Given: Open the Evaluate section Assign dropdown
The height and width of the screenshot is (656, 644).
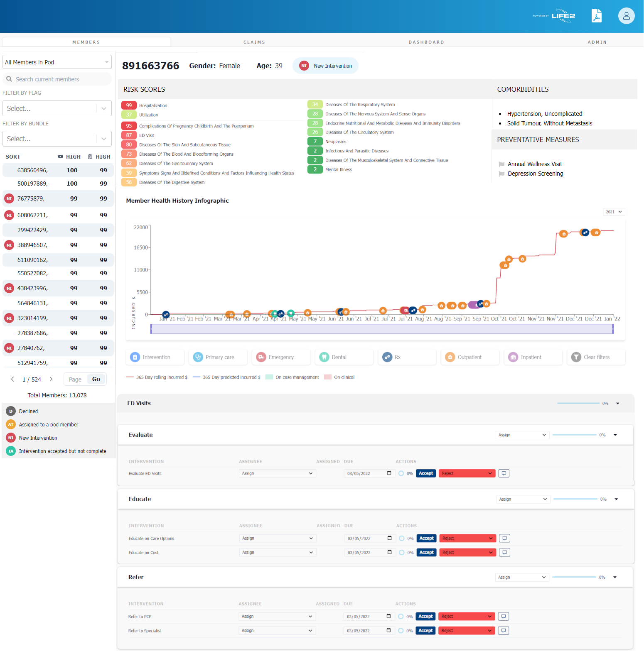Looking at the screenshot, I should click(522, 435).
